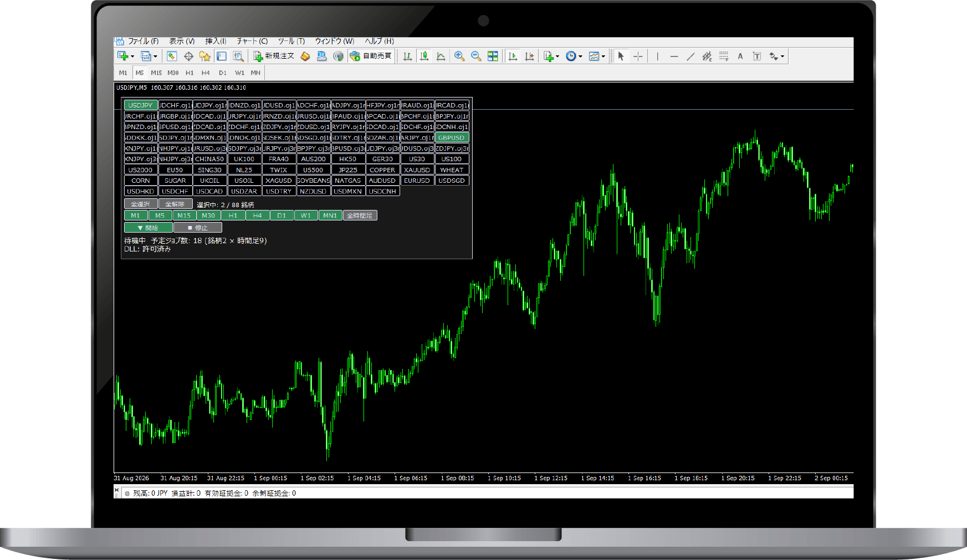Screen dimensions: 967x560
Task: Open the チャート (C) menu
Action: click(x=252, y=41)
